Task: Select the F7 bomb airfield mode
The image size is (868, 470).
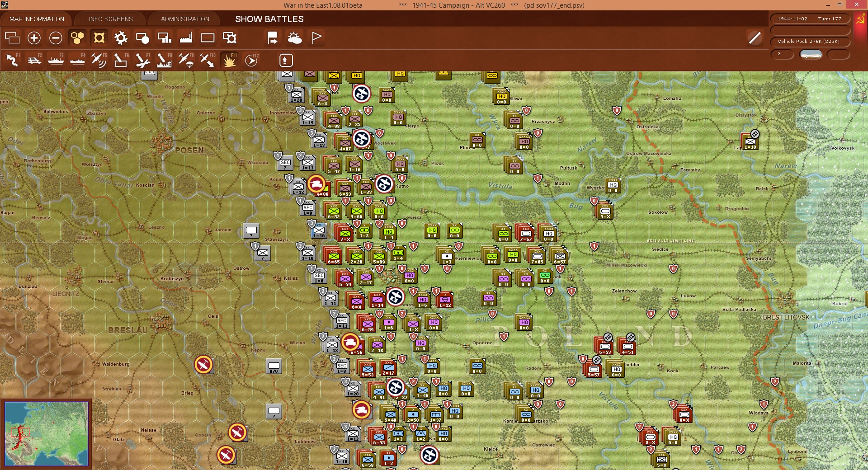Action: [x=142, y=60]
